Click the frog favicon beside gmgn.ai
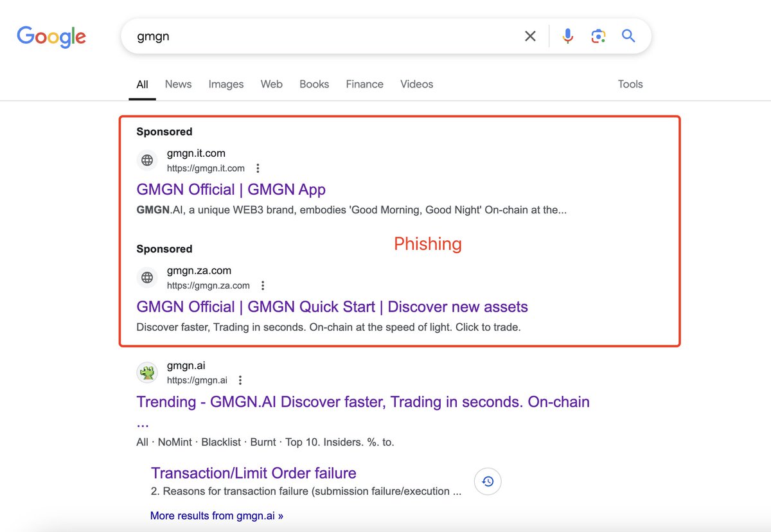Image resolution: width=771 pixels, height=532 pixels. [147, 373]
